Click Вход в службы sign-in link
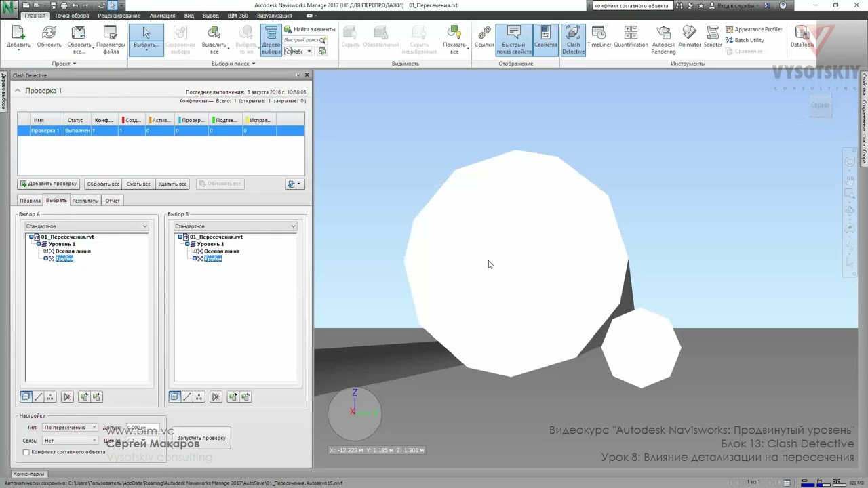Screen dimensions: 868x488 (x=735, y=5)
